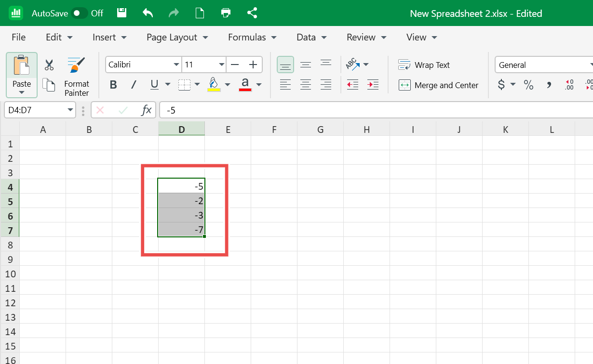
Task: Toggle underline formatting
Action: 154,85
